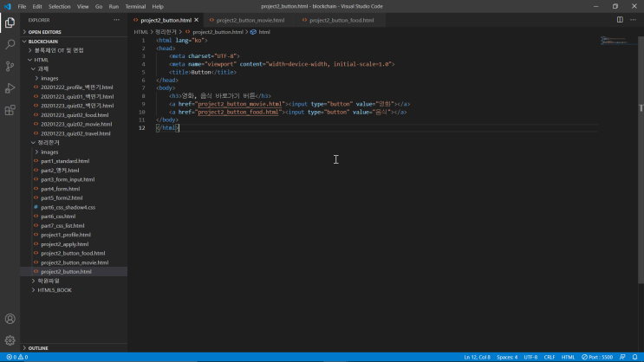This screenshot has height=362, width=644.
Task: Click the project2_button_food.html href link in code
Action: coord(237,112)
